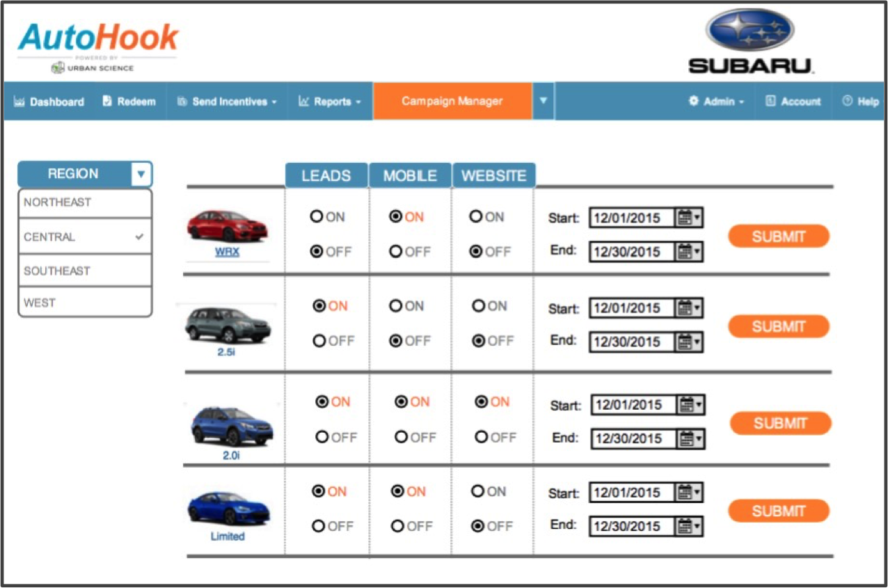Turn Leads OFF for Limited
The height and width of the screenshot is (588, 888).
point(319,527)
